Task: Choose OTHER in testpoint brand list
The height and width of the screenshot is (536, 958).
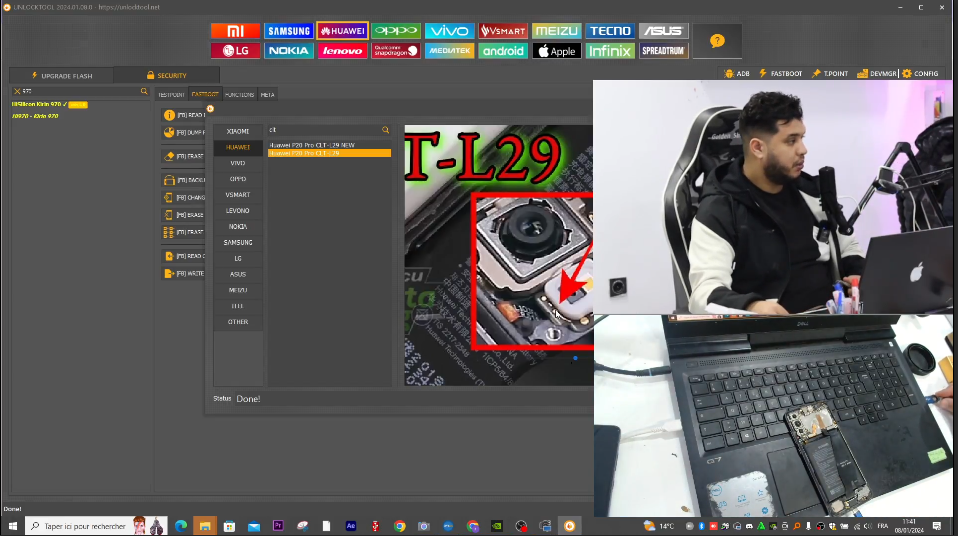Action: tap(238, 322)
